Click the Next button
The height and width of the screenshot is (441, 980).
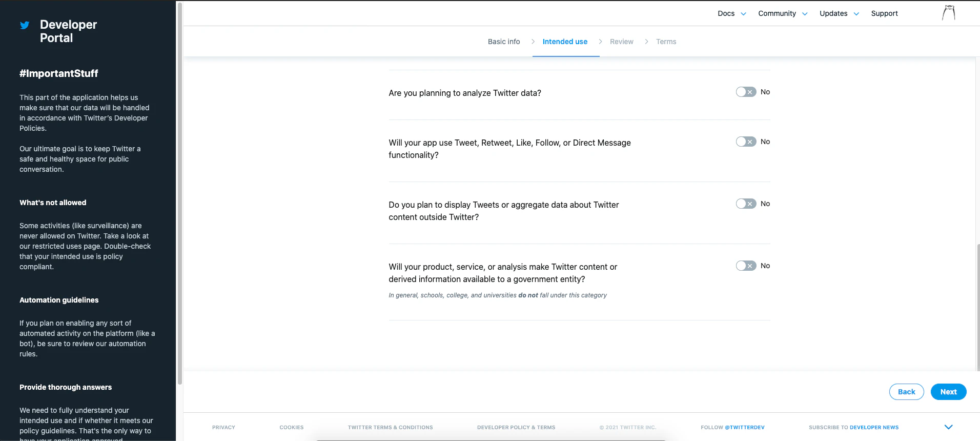949,392
